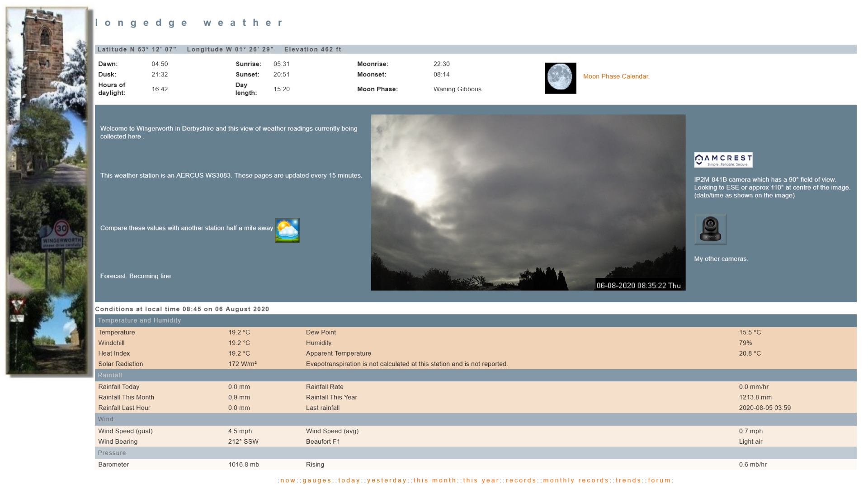Viewport: 868px width, 488px height.
Task: Select this month in the bottom navigation
Action: [x=435, y=480]
